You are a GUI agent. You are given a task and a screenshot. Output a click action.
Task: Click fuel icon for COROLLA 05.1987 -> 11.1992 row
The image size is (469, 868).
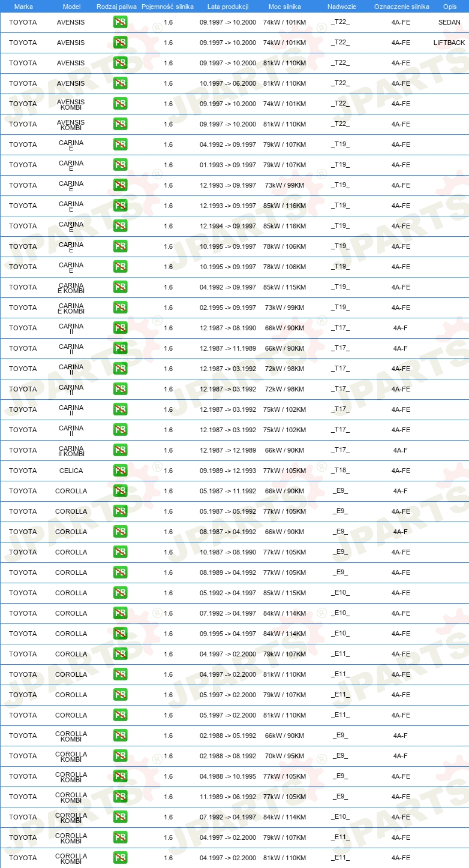[x=120, y=491]
